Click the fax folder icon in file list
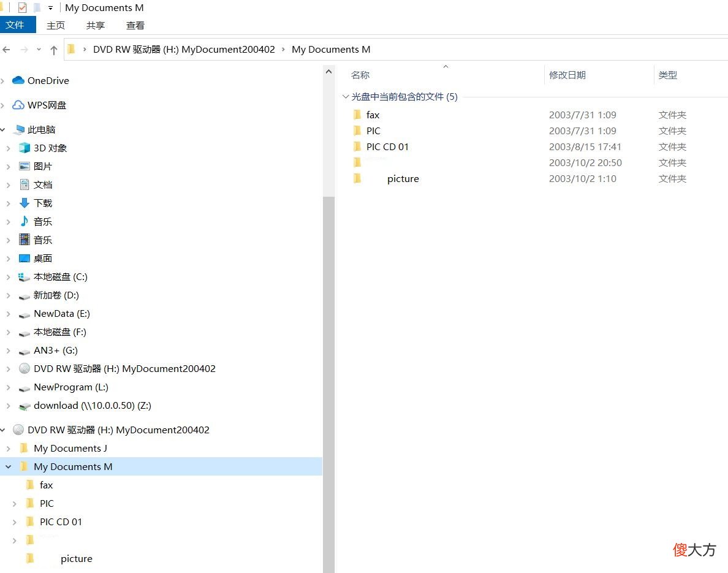Viewport: 728px width, 573px height. pyautogui.click(x=357, y=115)
